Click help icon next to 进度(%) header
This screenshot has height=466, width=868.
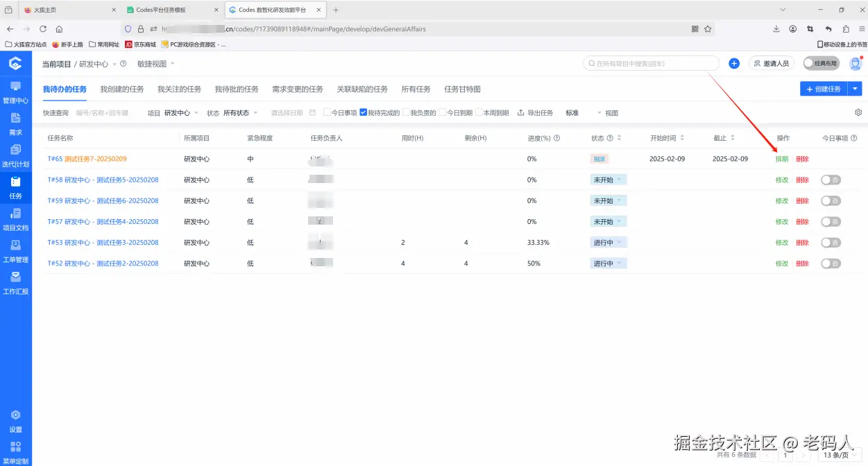pyautogui.click(x=556, y=138)
